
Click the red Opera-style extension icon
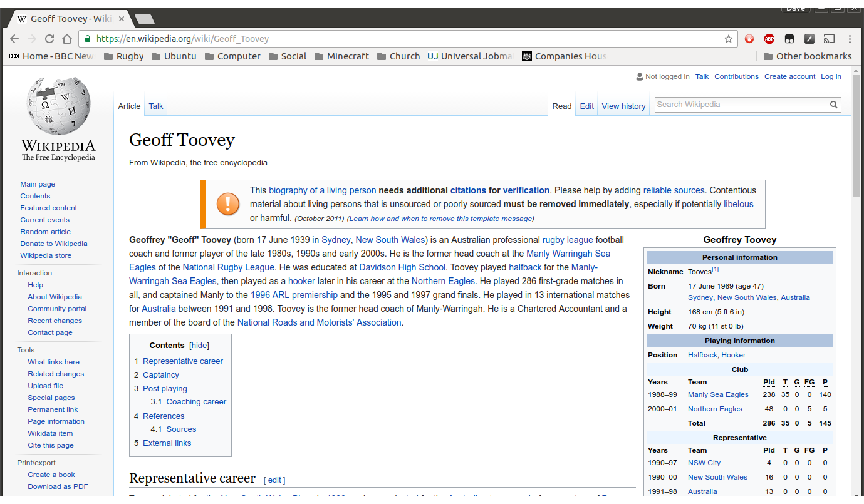click(749, 39)
